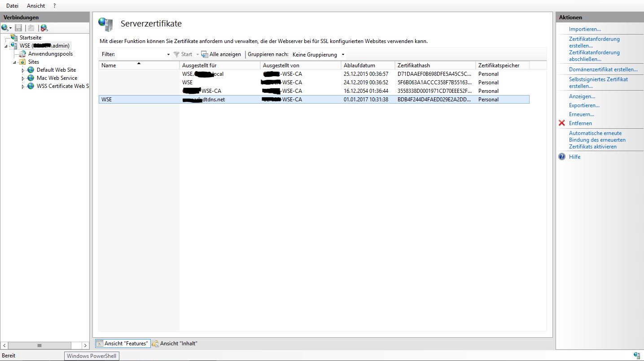Sort by Ablaufdatum column header

point(368,65)
